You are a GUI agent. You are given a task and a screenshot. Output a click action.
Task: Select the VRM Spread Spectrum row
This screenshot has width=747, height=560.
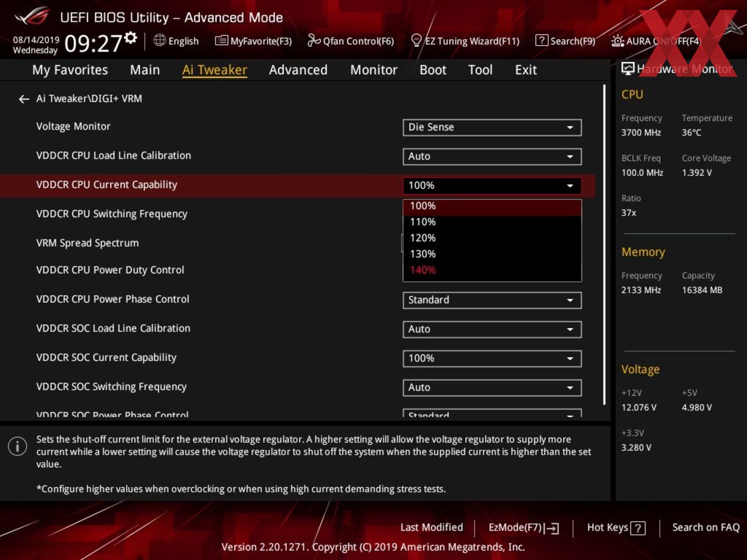(x=298, y=243)
